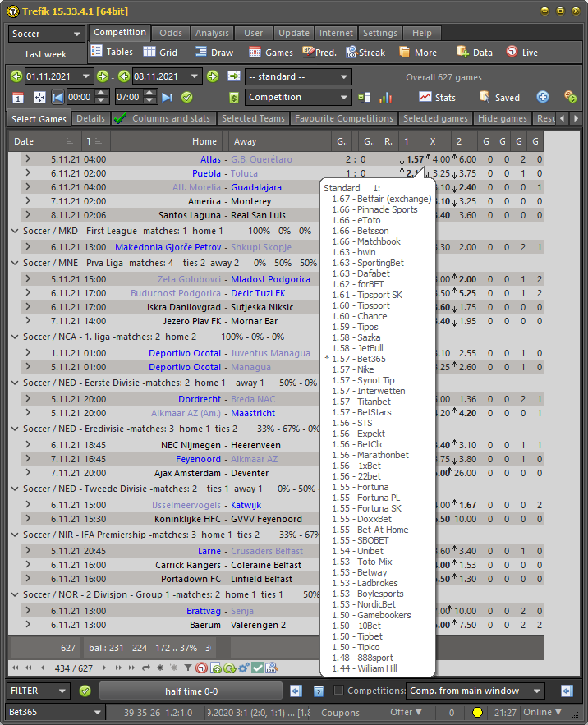The image size is (588, 725).
Task: Open the Stats chart
Action: [437, 97]
